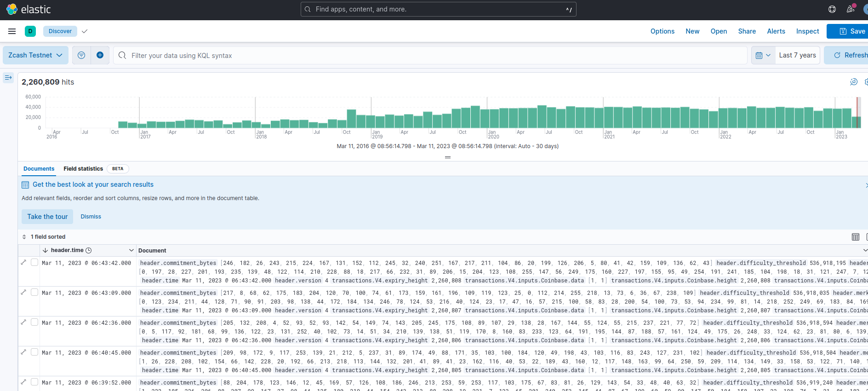Open the saved filters menu icon
This screenshot has height=391, width=868.
click(x=81, y=55)
